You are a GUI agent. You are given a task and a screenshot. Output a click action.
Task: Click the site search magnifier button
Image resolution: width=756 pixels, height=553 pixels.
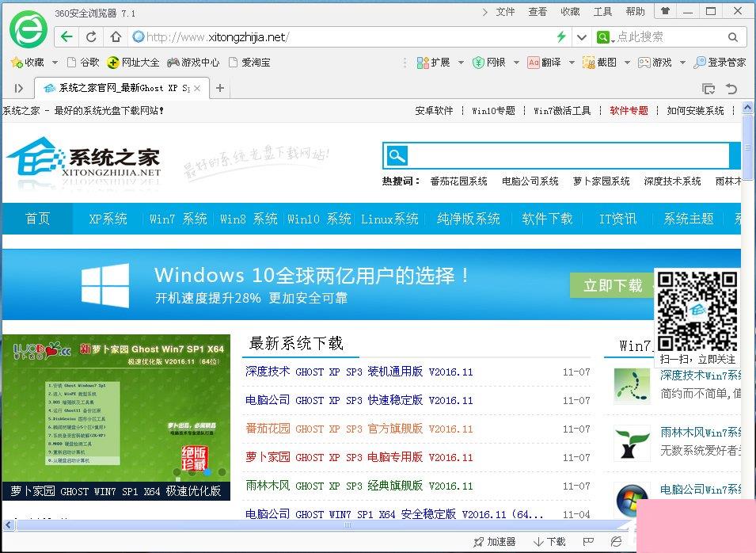click(x=397, y=155)
